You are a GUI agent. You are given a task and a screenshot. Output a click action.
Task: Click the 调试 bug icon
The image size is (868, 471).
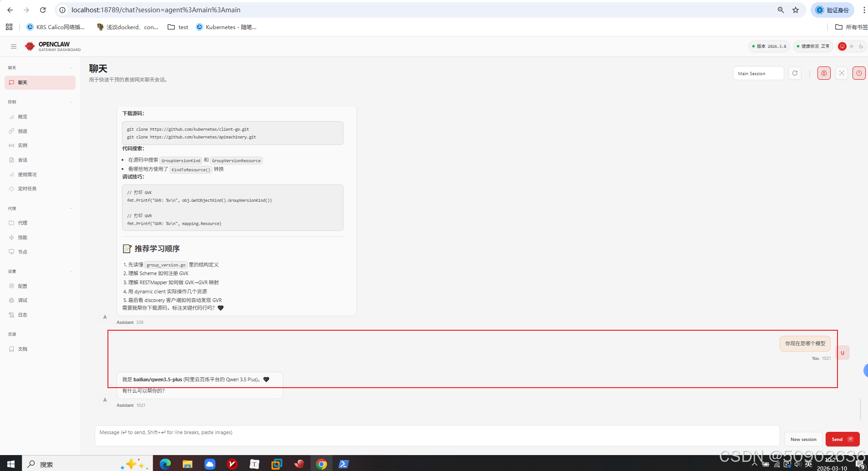point(11,300)
